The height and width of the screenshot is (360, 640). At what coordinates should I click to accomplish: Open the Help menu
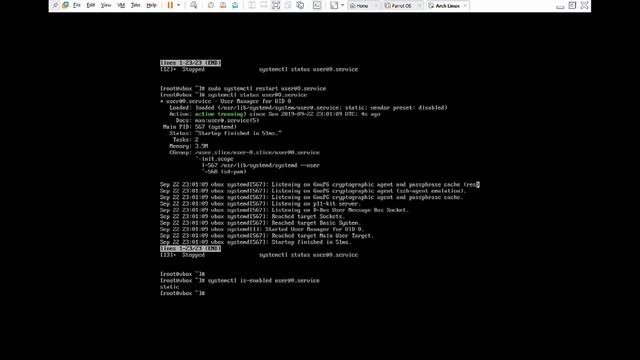151,5
